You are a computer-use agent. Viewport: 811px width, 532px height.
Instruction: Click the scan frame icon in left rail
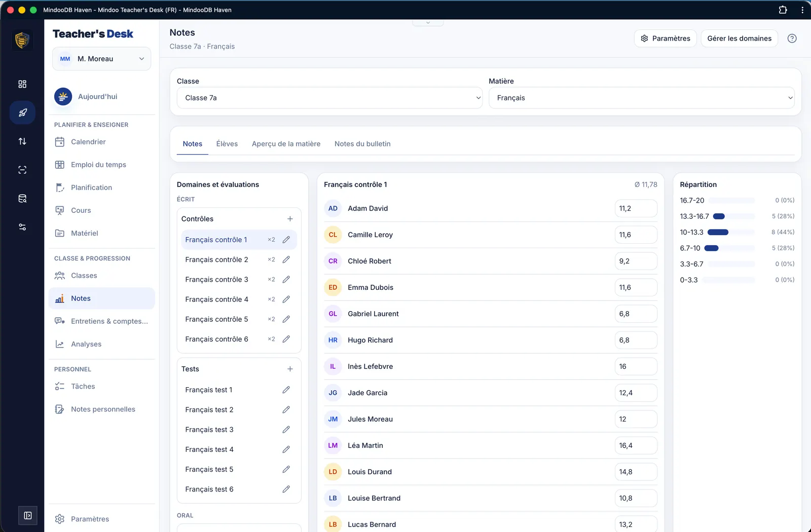pos(22,170)
